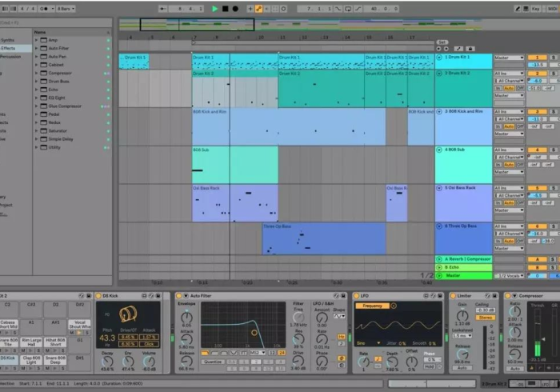
Task: Click the Stop button in transport
Action: 226,9
